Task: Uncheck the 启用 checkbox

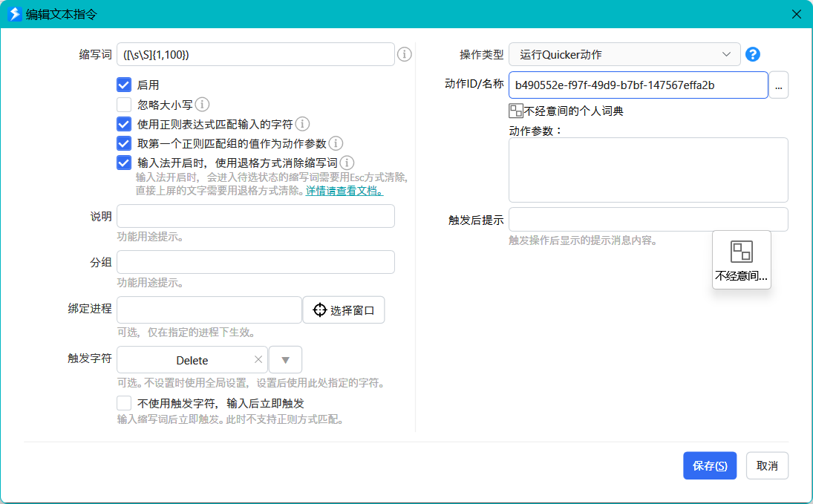Action: 124,85
